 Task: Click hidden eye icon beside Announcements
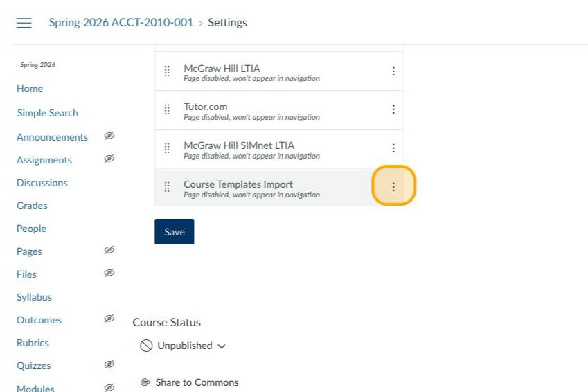[x=109, y=136]
